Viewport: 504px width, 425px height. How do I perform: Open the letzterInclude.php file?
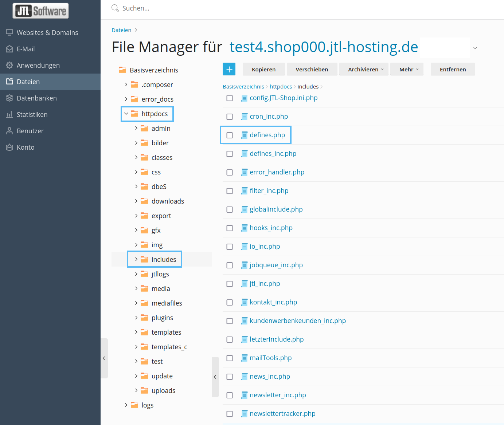(x=277, y=339)
